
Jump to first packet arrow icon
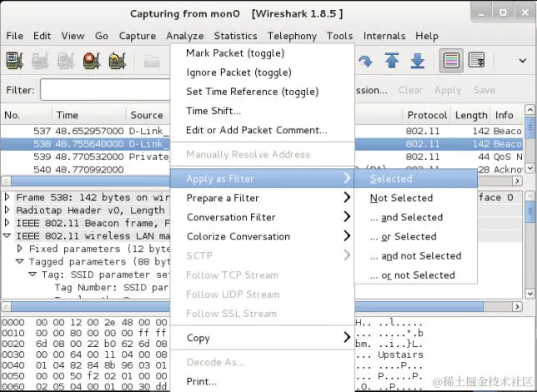392,61
